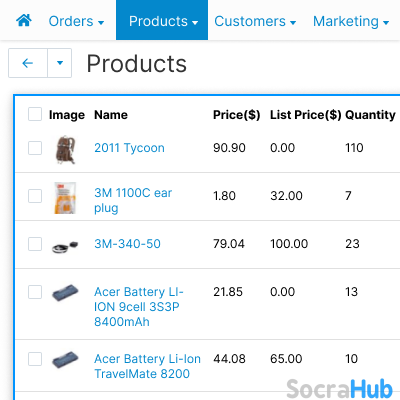Image resolution: width=400 pixels, height=400 pixels.
Task: Sort by the Price($) column header
Action: pyautogui.click(x=237, y=115)
